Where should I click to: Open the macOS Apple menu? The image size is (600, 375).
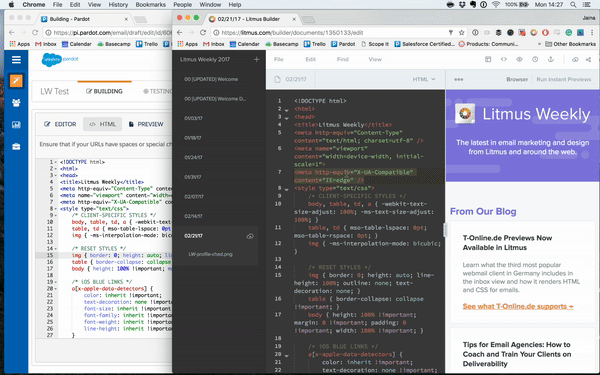coord(11,5)
